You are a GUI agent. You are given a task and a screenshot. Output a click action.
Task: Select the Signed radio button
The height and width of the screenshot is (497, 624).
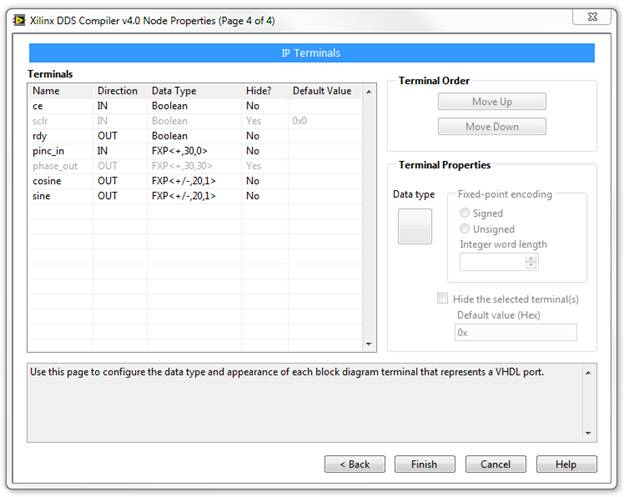465,213
